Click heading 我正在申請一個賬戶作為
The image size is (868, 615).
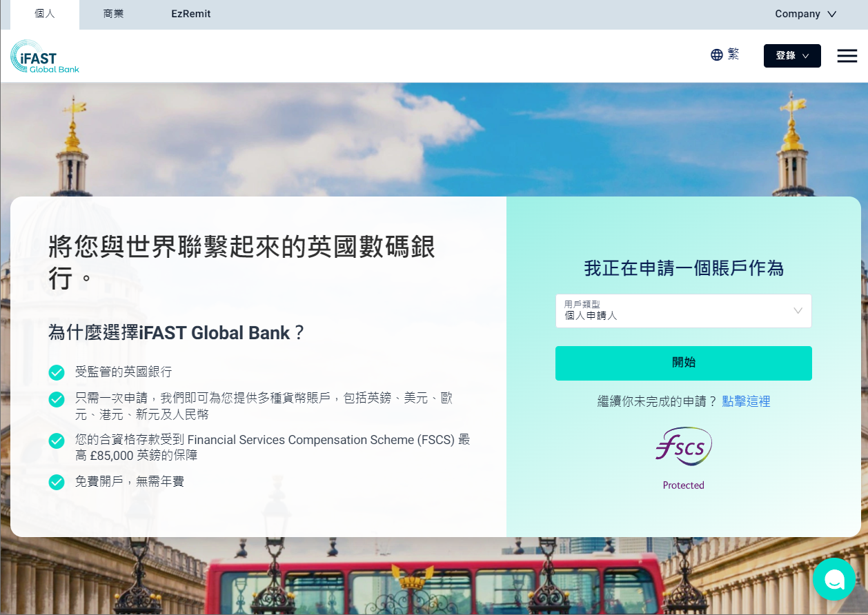tap(684, 268)
